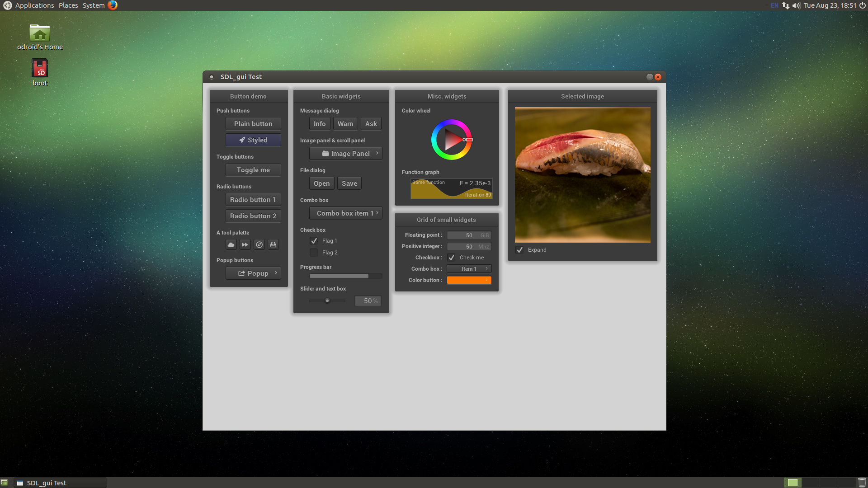The width and height of the screenshot is (868, 488).
Task: Open the orange Color button picker
Action: [469, 280]
